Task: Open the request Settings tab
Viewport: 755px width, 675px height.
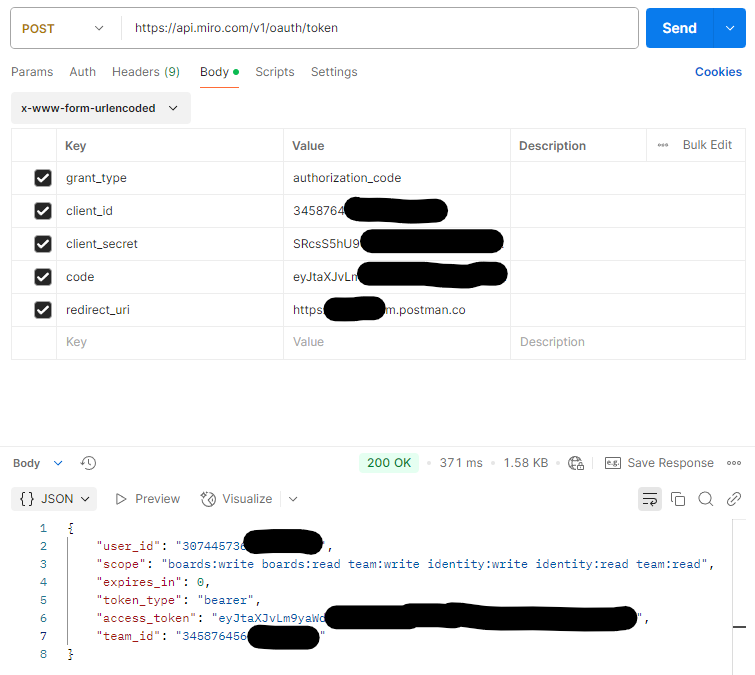Action: (x=334, y=72)
